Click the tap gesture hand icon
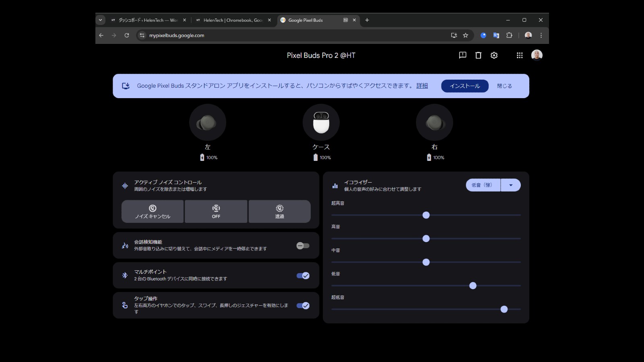Image resolution: width=644 pixels, height=362 pixels. pos(125,305)
